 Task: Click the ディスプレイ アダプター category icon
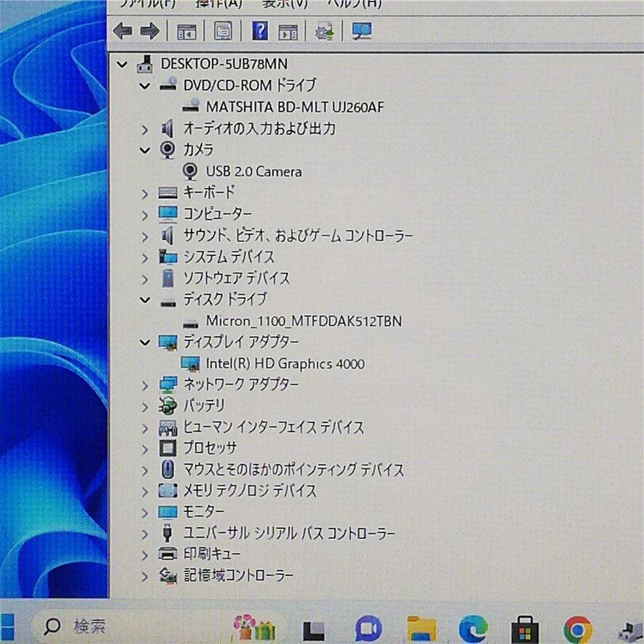pos(168,342)
